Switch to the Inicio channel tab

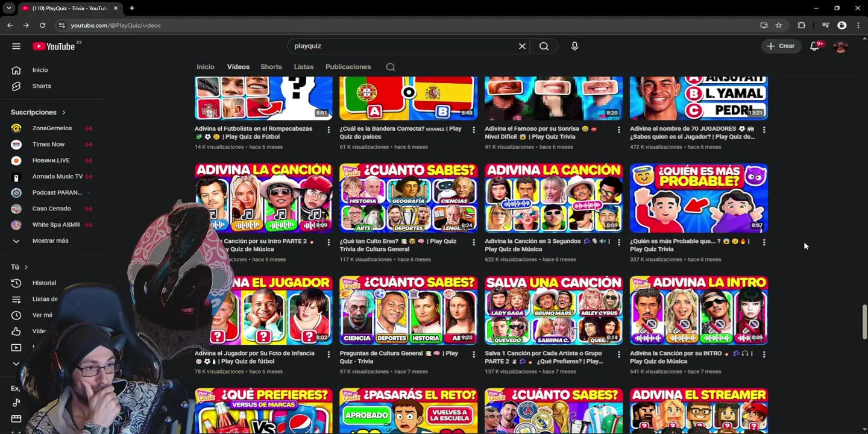(206, 67)
